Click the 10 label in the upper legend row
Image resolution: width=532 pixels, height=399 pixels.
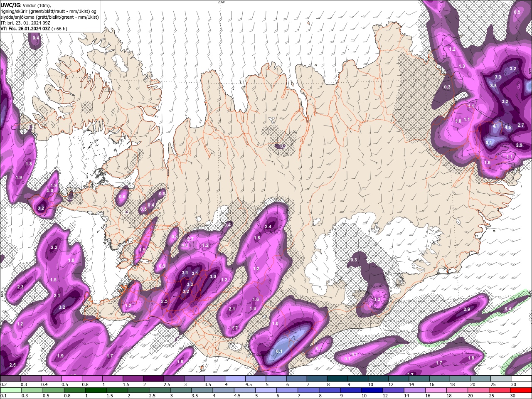point(370,384)
